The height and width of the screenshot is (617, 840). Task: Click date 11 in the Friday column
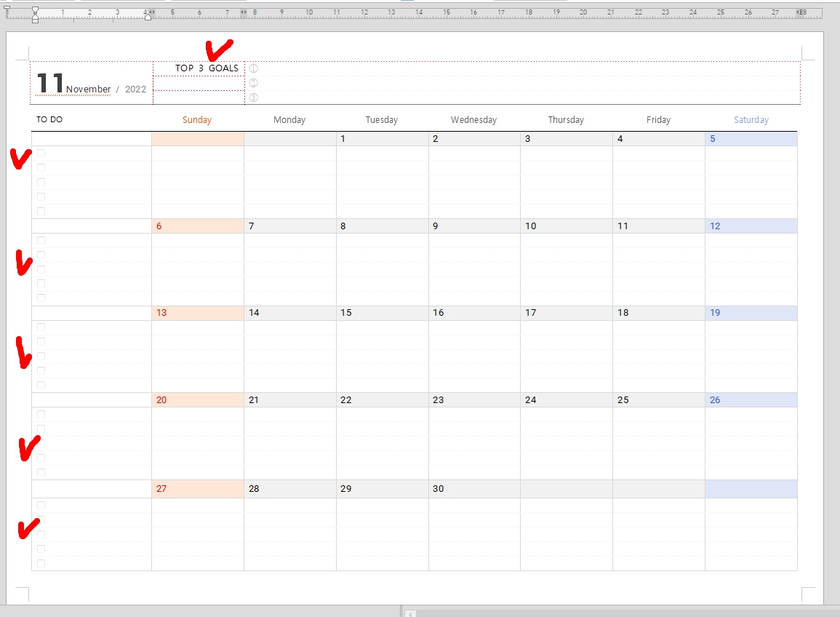623,226
